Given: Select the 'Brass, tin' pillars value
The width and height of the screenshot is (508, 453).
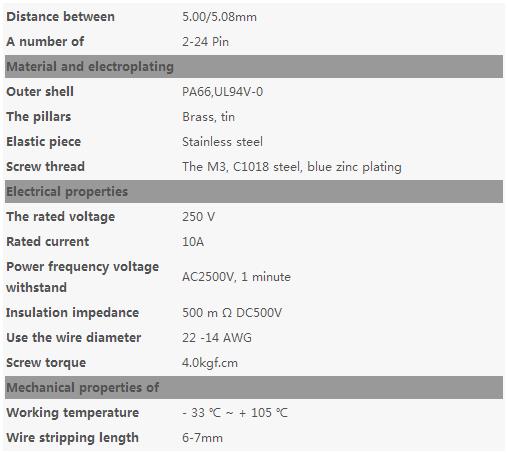Looking at the screenshot, I should click(208, 117).
